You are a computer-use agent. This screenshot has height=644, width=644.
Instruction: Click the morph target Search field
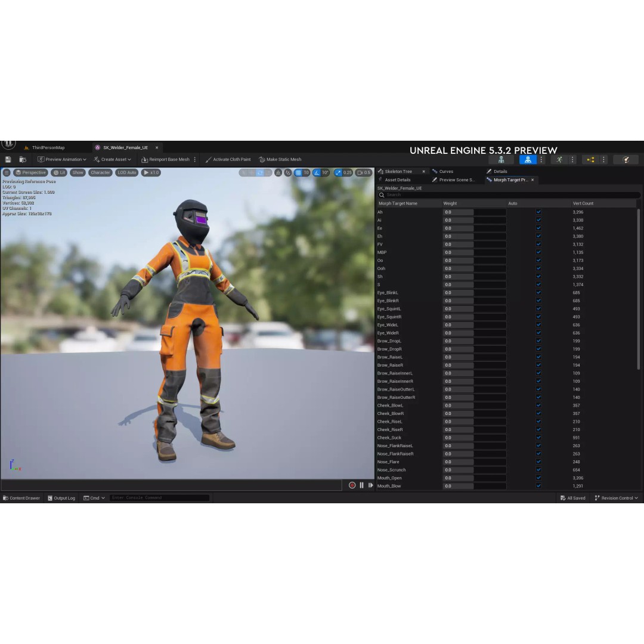[x=509, y=195]
